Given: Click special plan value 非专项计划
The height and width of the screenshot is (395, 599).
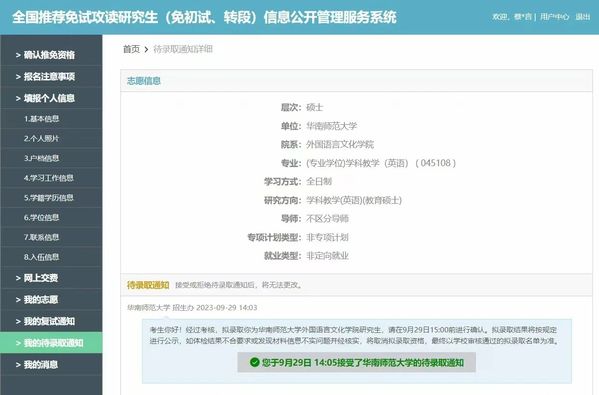Looking at the screenshot, I should click(327, 238).
